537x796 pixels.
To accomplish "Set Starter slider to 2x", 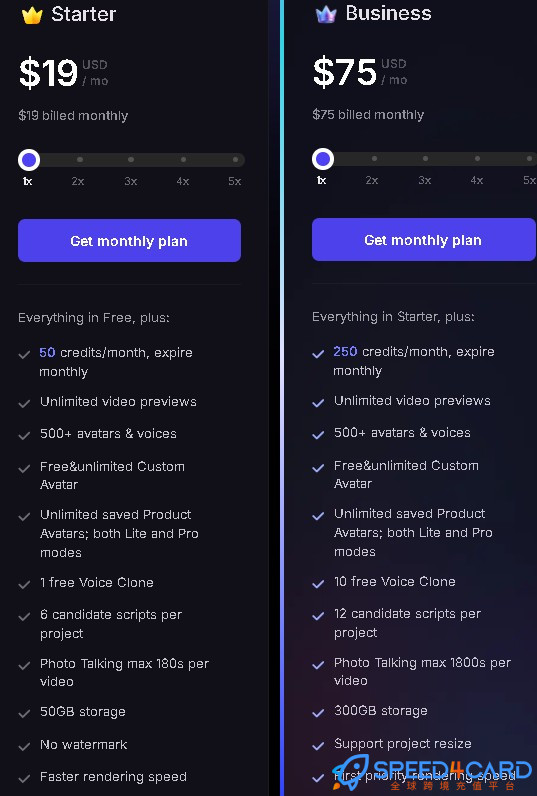I will 80,159.
